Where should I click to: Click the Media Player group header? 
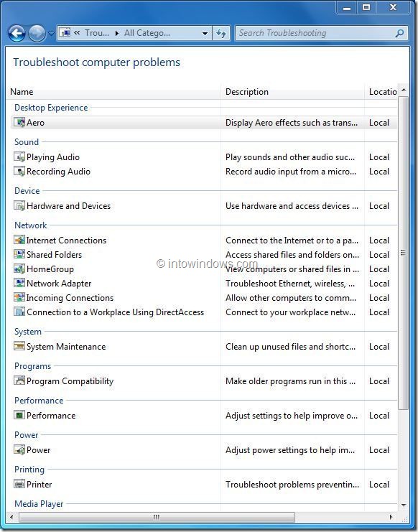[x=39, y=504]
